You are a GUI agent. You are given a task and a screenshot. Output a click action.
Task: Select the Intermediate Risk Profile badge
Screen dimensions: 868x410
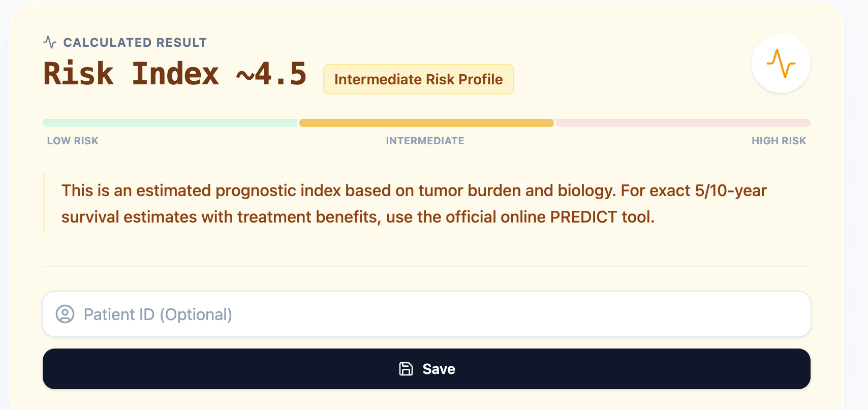(x=418, y=79)
